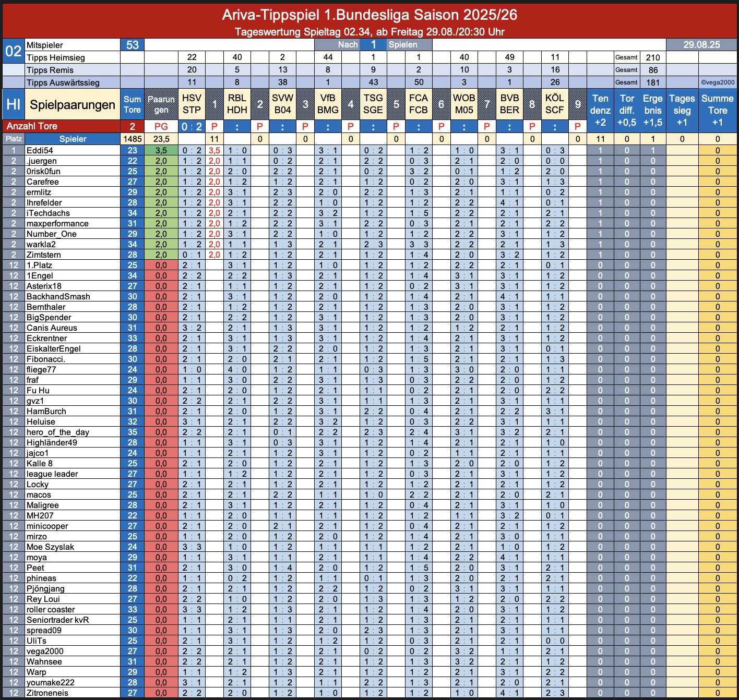
Task: Click the Gesamt value '181'
Action: tap(653, 82)
